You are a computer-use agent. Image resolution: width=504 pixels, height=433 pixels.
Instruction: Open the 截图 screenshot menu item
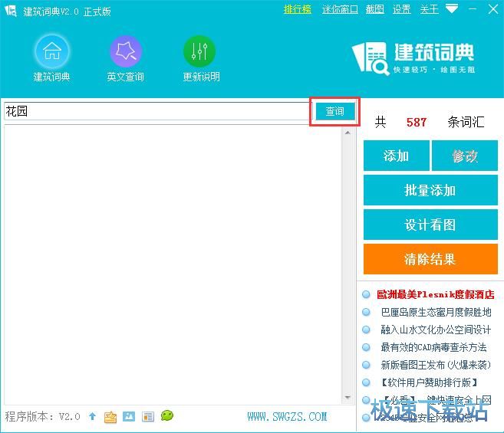[x=374, y=9]
